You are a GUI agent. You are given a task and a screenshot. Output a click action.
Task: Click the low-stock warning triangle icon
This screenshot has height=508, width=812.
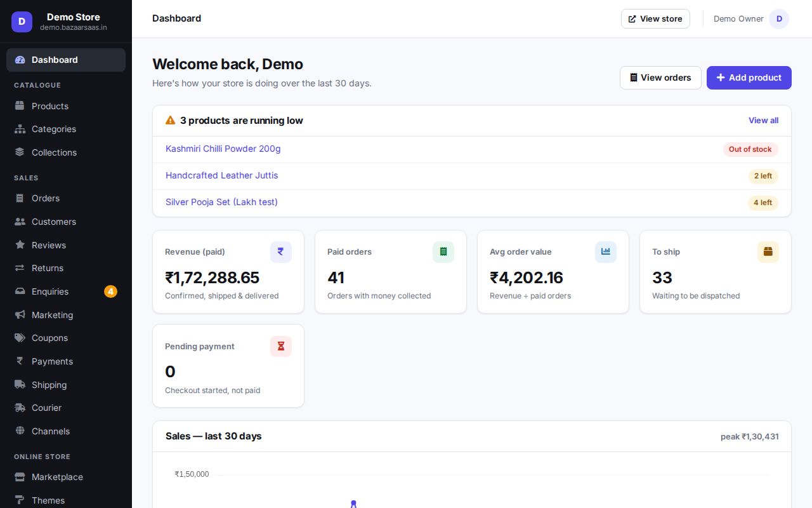(170, 120)
